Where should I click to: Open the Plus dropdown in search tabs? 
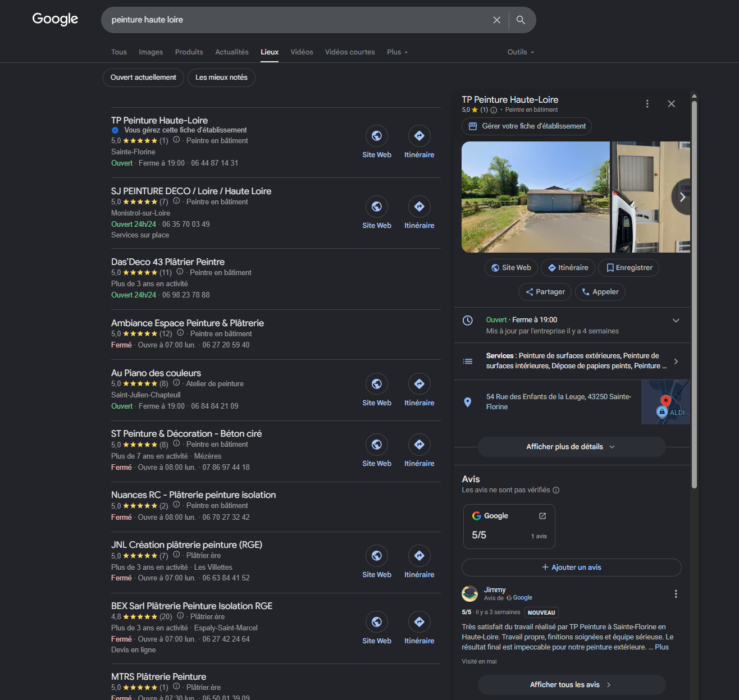tap(397, 52)
